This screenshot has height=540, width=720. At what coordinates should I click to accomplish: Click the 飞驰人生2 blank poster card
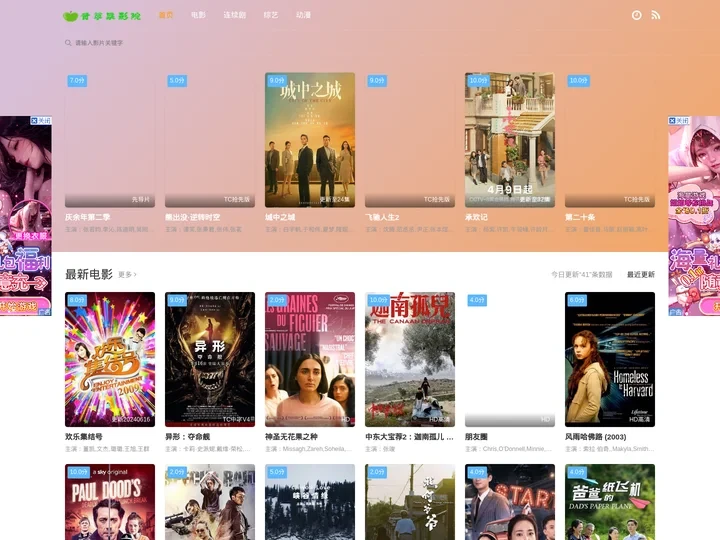pos(410,140)
